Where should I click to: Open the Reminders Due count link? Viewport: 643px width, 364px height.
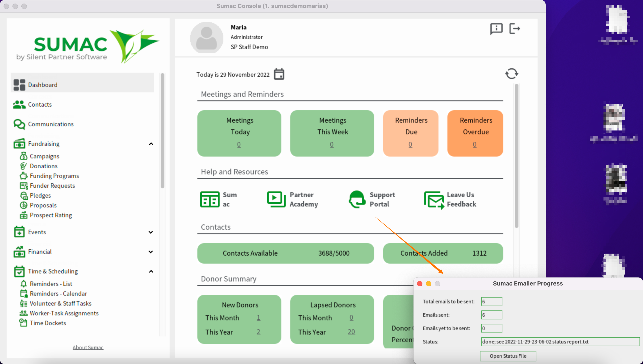(410, 144)
